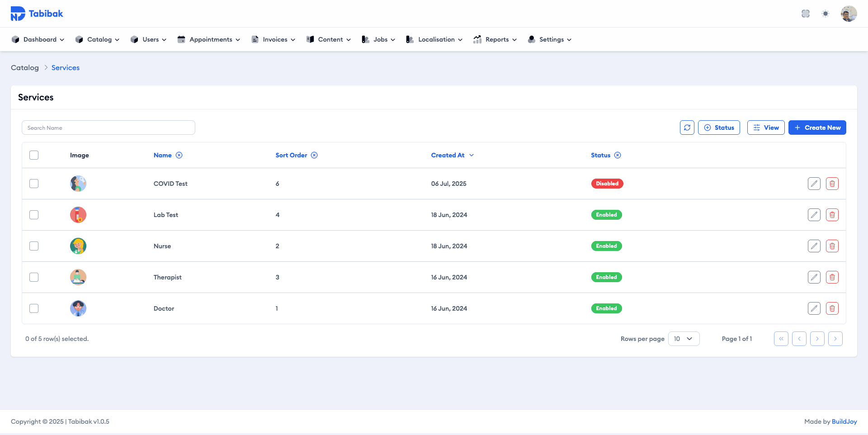This screenshot has width=868, height=435.
Task: Edit the COVID Test service
Action: pyautogui.click(x=814, y=184)
